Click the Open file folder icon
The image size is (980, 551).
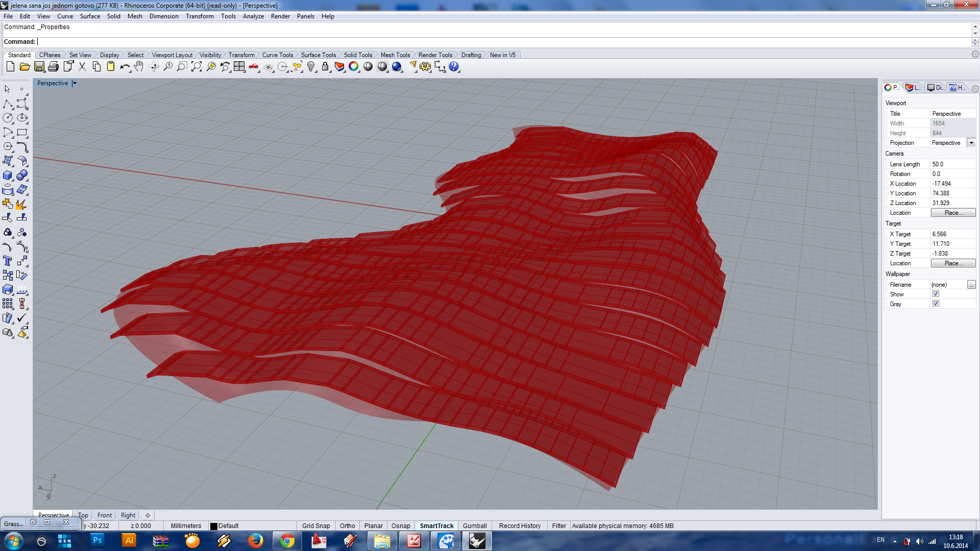tap(24, 67)
